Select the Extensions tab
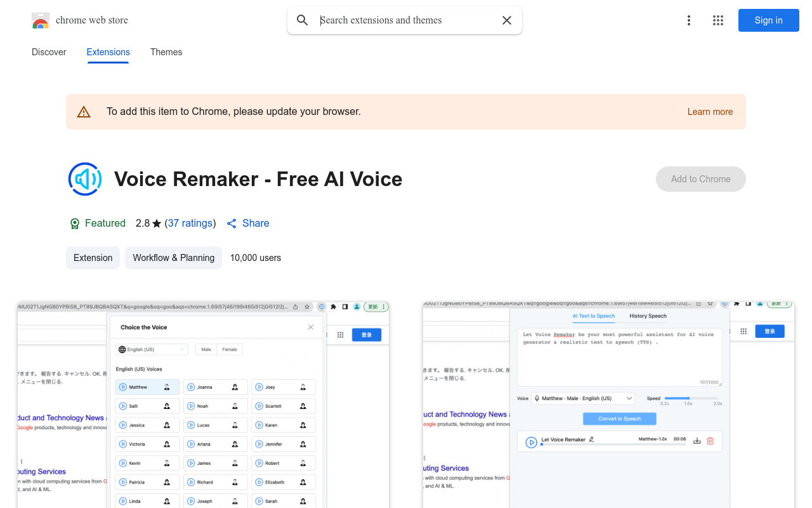This screenshot has width=812, height=508. pos(108,52)
